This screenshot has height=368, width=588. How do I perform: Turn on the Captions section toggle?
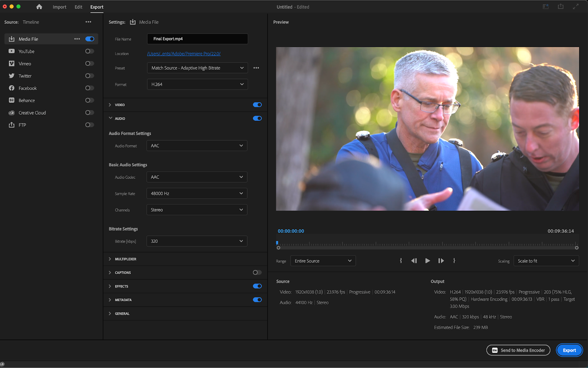click(257, 273)
